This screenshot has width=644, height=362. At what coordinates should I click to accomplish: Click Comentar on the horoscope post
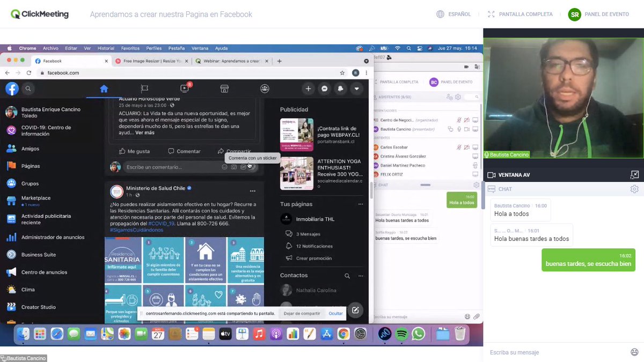pos(184,151)
